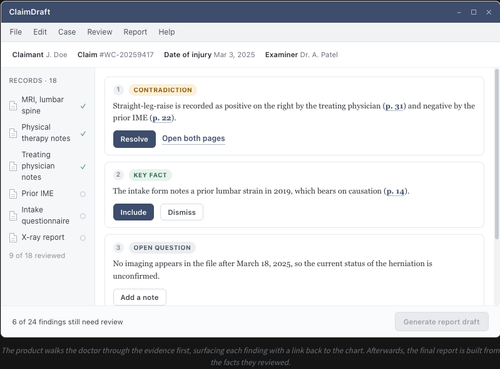Open the Review menu
Screen dimensions: 500x369
coord(100,32)
